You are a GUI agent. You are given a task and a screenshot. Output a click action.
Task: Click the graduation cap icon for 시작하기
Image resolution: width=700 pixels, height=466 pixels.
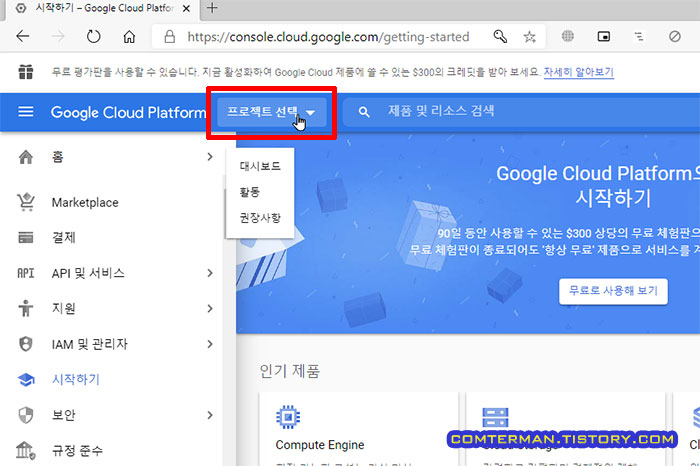[26, 380]
